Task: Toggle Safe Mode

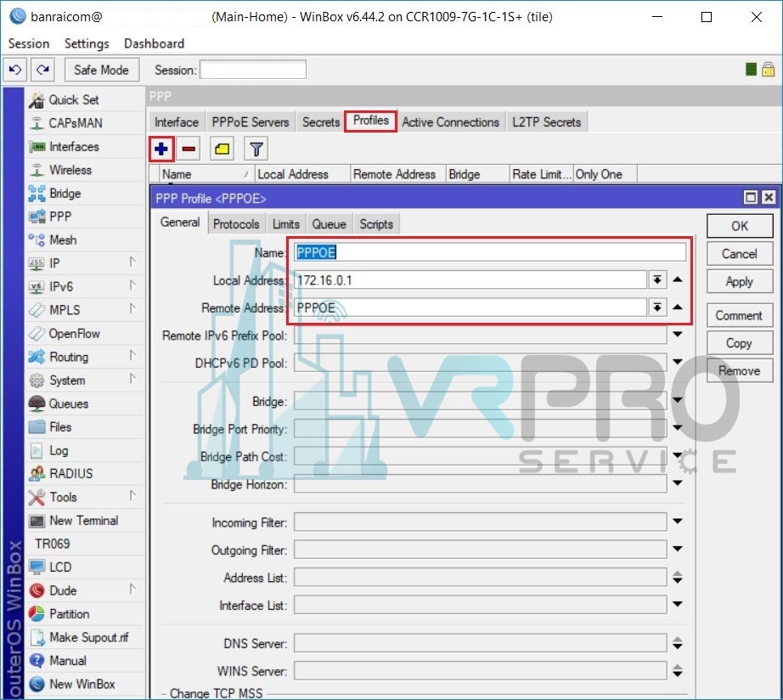Action: click(x=101, y=70)
